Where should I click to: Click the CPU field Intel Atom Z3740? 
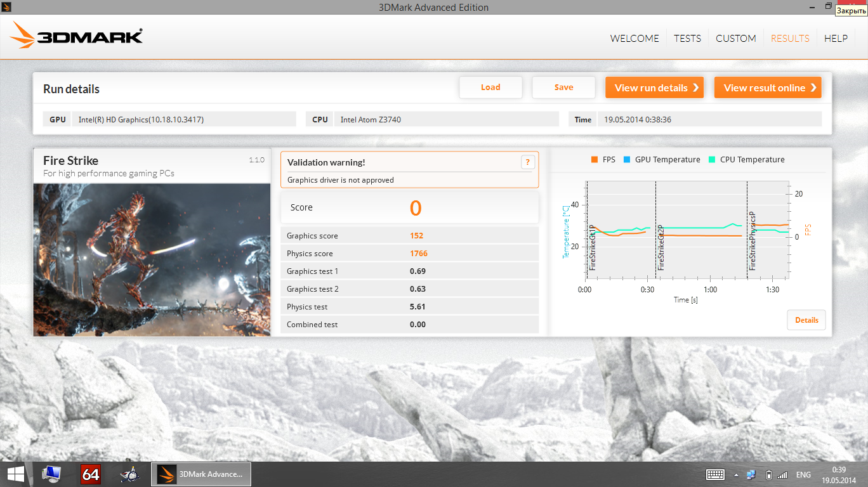click(x=446, y=119)
